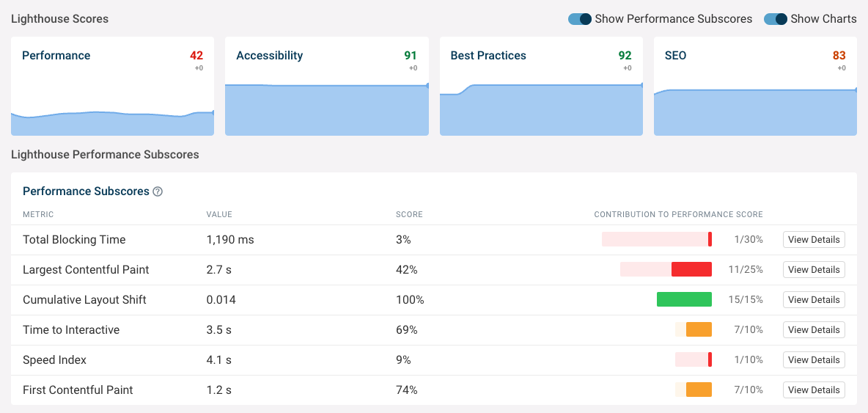The image size is (868, 413).
Task: Select the Total Blocking Time metric name
Action: 74,240
